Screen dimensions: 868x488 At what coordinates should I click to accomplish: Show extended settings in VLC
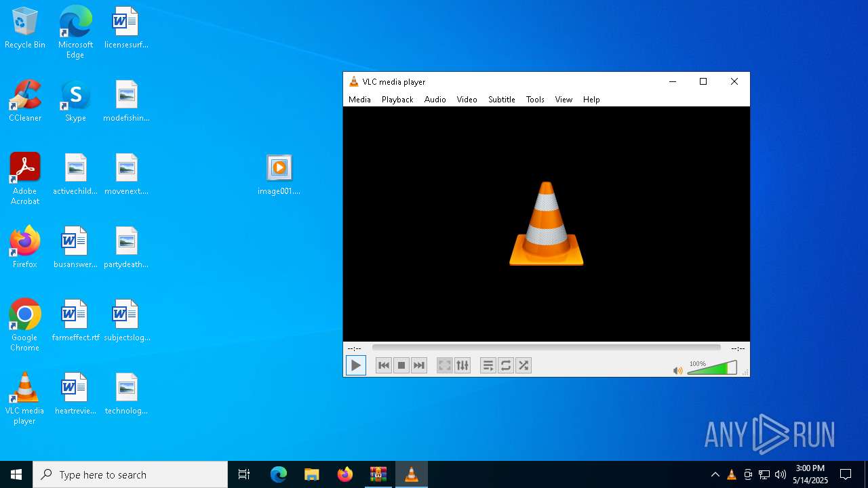pyautogui.click(x=462, y=365)
